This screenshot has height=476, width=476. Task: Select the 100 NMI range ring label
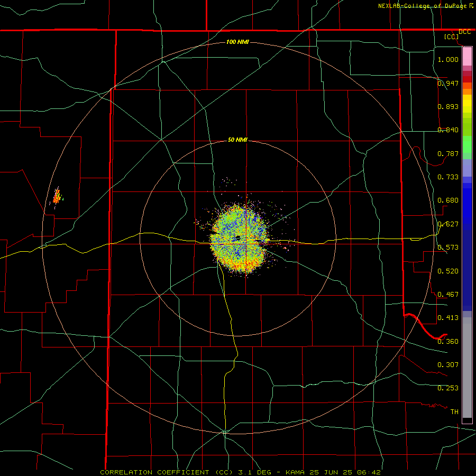pyautogui.click(x=237, y=42)
